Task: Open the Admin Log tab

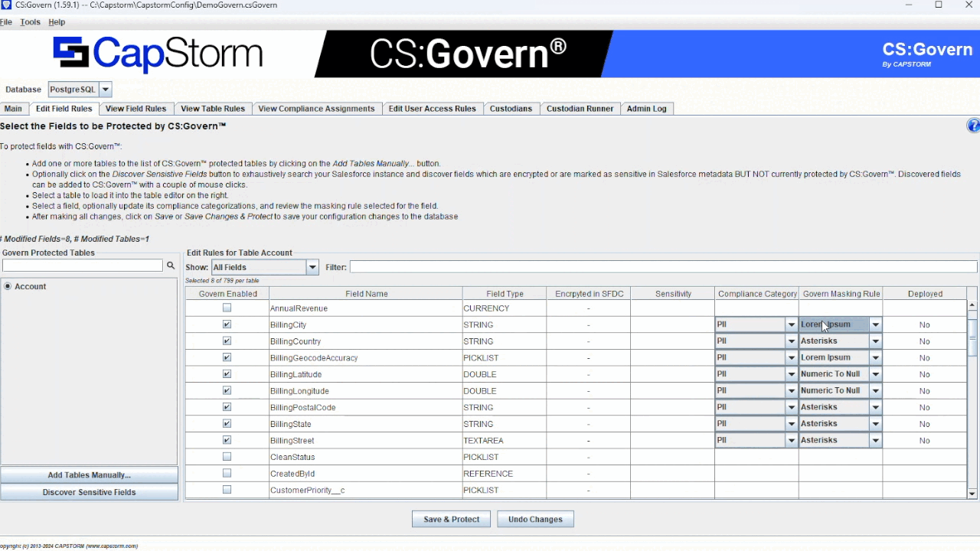Action: 646,109
